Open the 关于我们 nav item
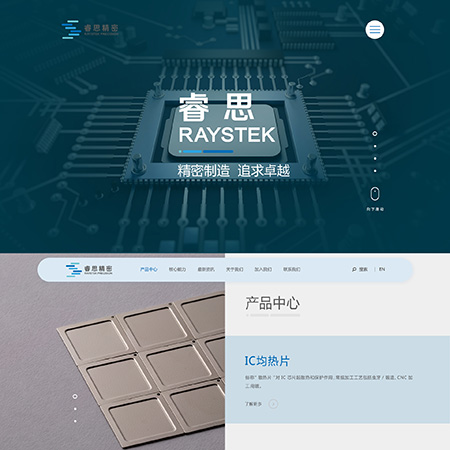Image resolution: width=450 pixels, height=450 pixels. click(x=235, y=269)
